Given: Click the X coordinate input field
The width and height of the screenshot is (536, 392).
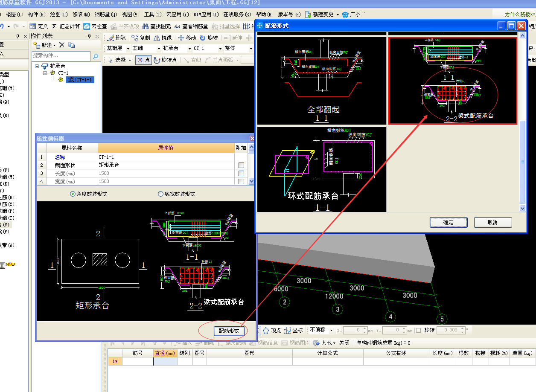Looking at the screenshot, I should (x=355, y=330).
